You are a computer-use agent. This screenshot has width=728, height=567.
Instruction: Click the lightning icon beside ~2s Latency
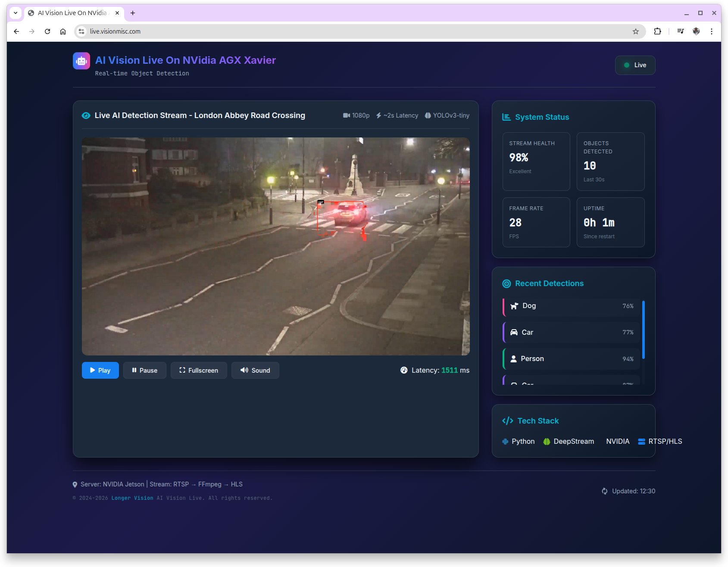[x=378, y=115]
